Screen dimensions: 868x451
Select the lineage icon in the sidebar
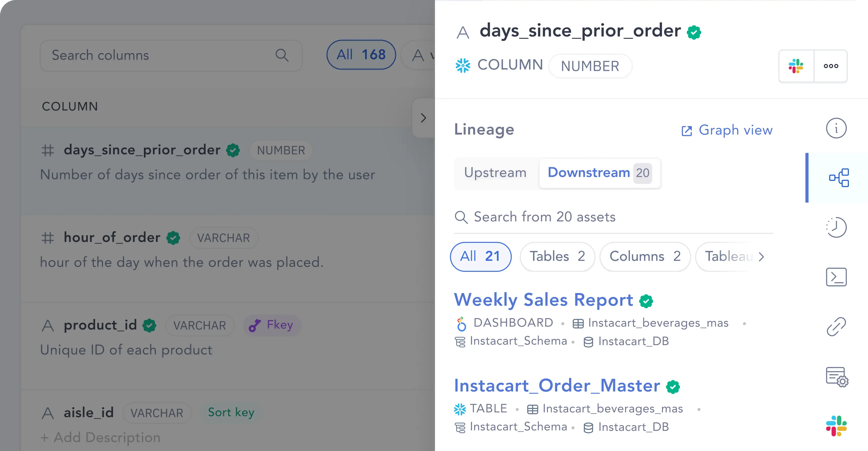coord(839,178)
